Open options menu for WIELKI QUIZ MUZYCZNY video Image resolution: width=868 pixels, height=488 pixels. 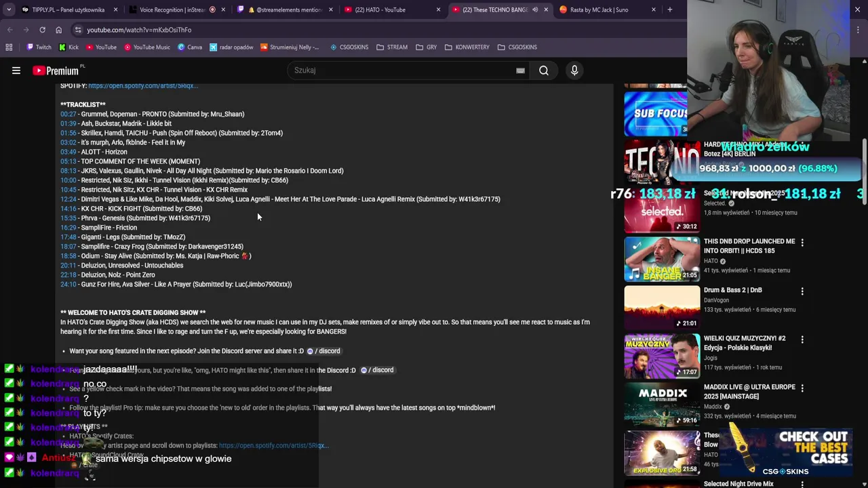(x=802, y=340)
